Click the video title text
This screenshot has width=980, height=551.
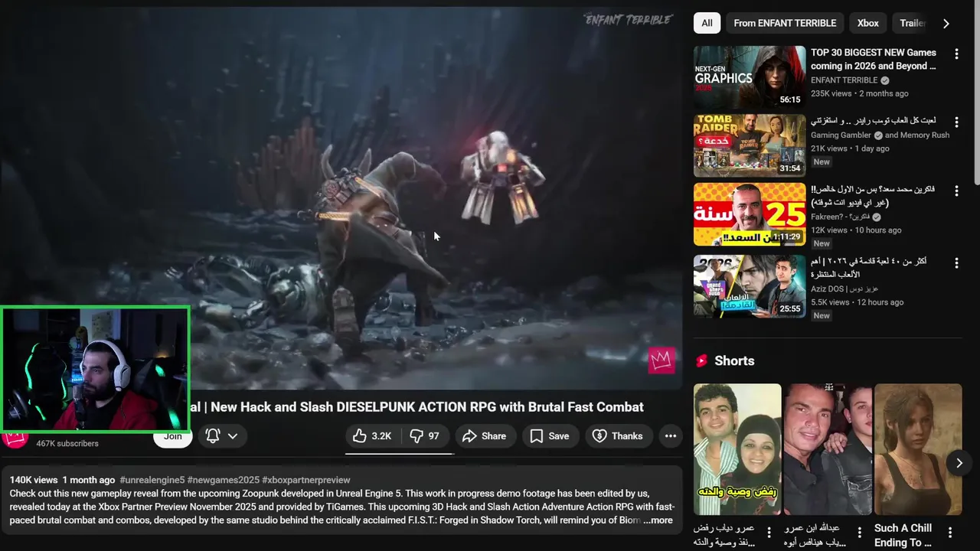416,407
